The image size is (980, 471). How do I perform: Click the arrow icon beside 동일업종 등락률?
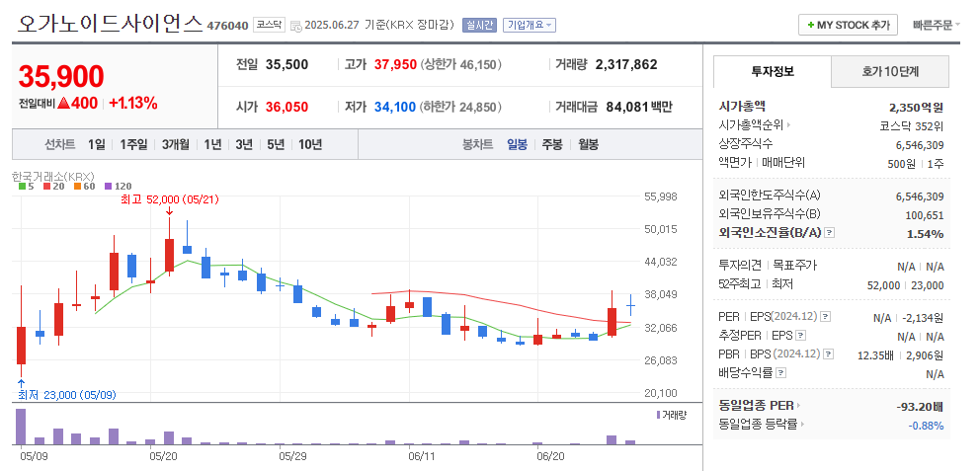click(802, 425)
